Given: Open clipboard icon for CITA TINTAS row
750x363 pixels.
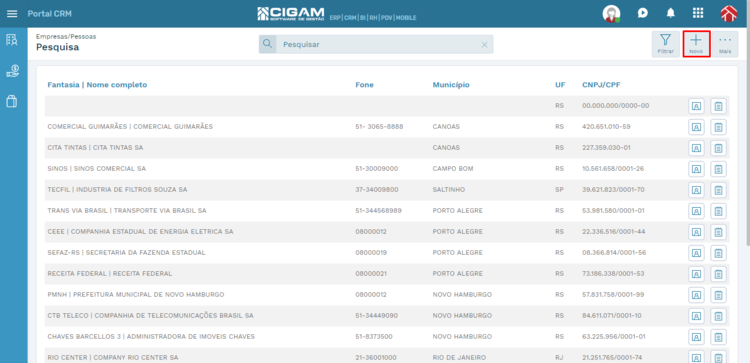Looking at the screenshot, I should 718,148.
